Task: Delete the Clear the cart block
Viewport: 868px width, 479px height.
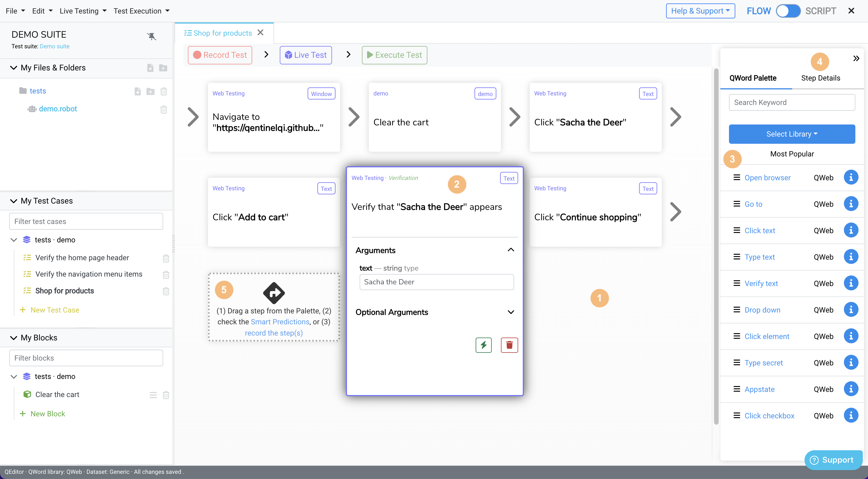Action: (x=166, y=395)
